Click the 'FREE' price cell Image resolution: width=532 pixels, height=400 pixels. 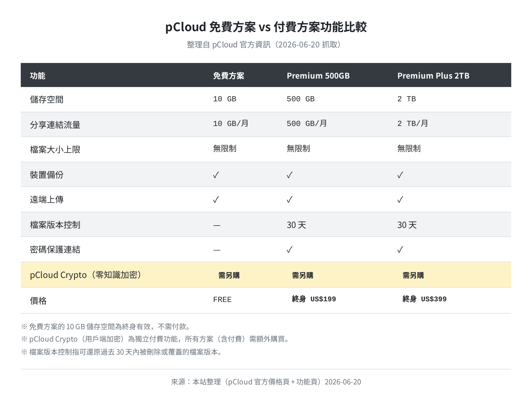pyautogui.click(x=223, y=299)
